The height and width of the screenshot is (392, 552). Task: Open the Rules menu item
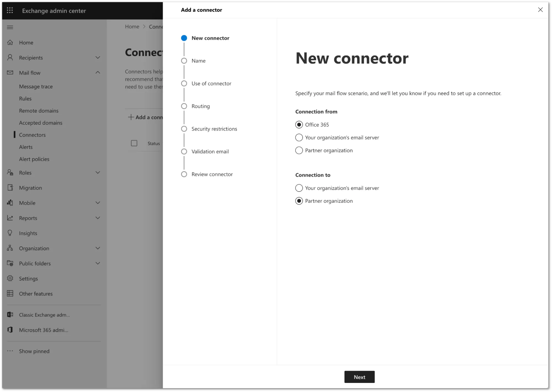25,98
